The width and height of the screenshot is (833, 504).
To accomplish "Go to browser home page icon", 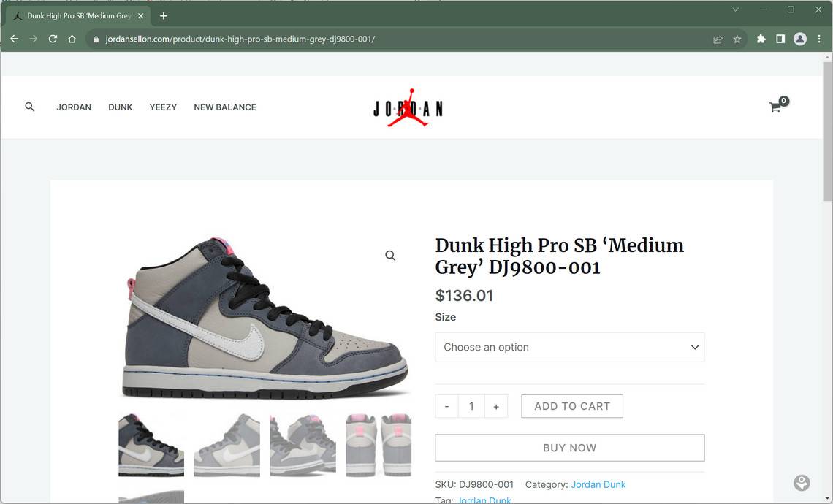I will click(72, 39).
